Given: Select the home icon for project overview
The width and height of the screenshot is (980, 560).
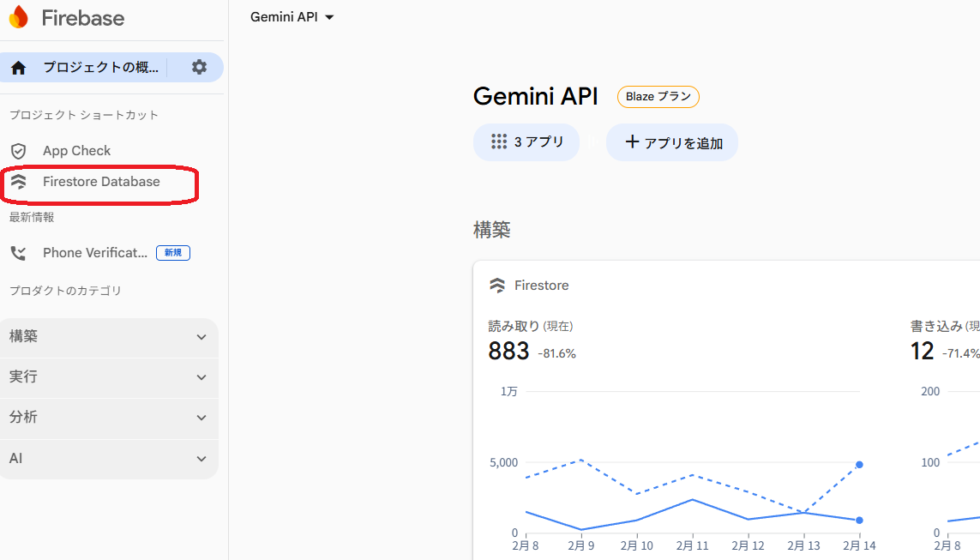Looking at the screenshot, I should pyautogui.click(x=17, y=65).
